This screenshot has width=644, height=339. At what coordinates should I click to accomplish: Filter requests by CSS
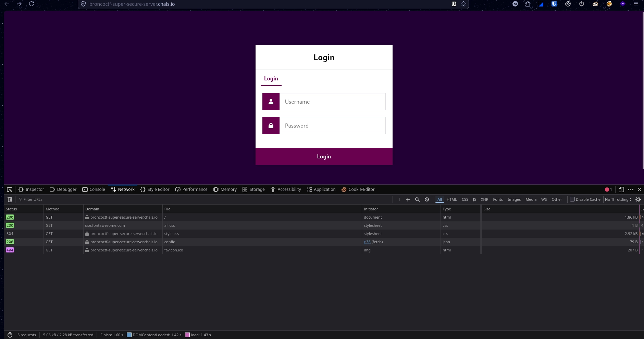point(465,199)
